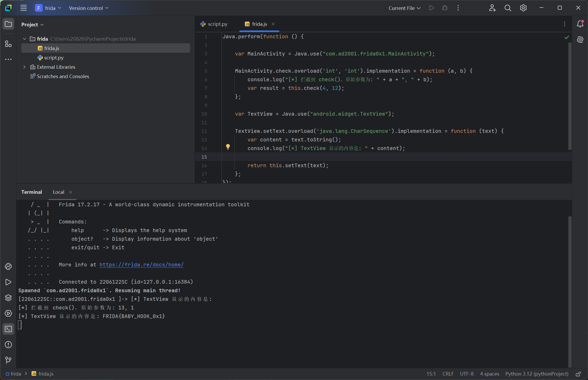Click the frida.js breadcrumb in status bar
Screen dimensions: 588x380
pos(42,374)
